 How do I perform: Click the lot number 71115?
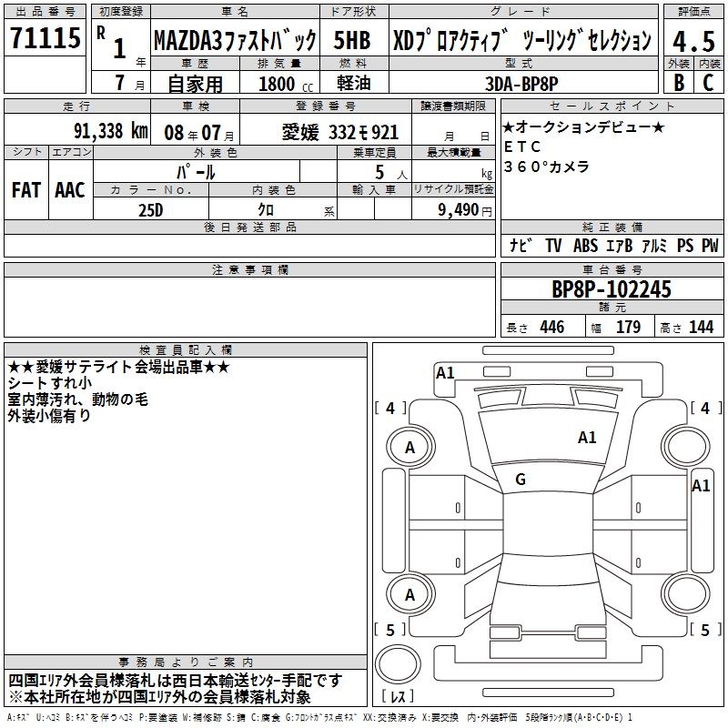(x=45, y=40)
